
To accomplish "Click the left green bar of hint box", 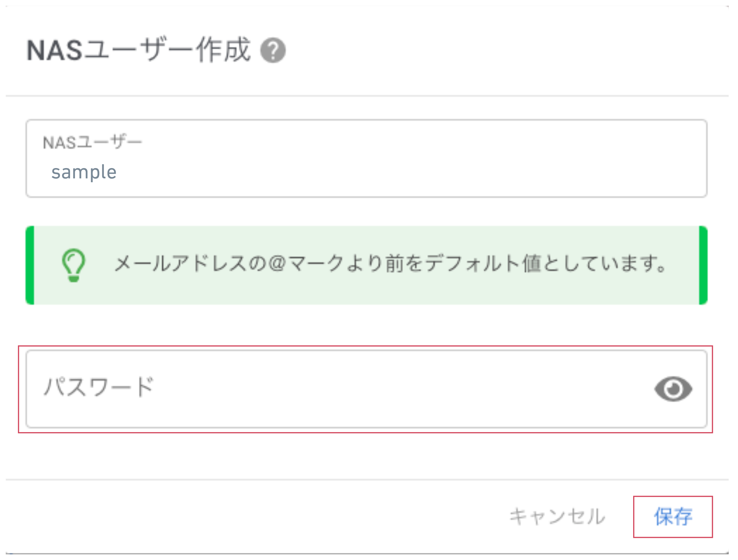I will [30, 265].
